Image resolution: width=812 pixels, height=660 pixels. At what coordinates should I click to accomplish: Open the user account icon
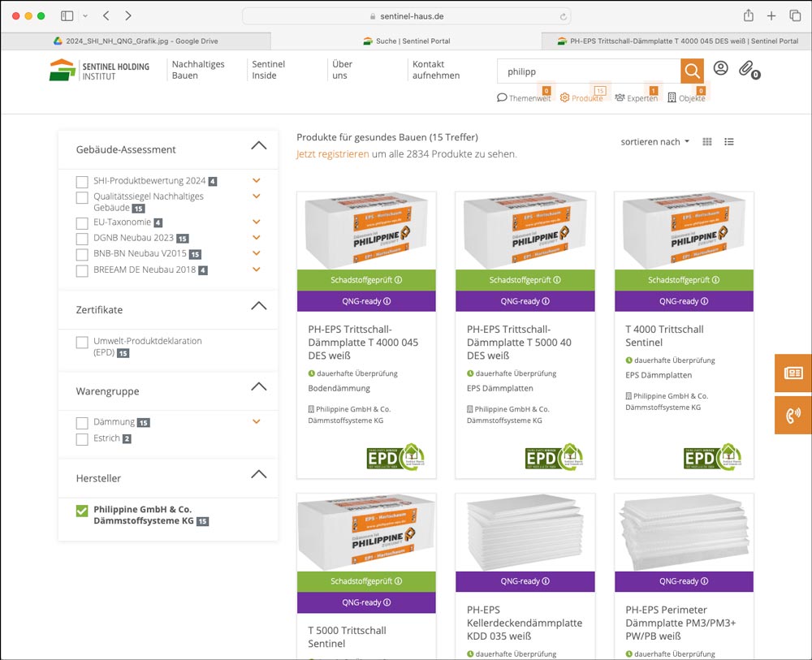(720, 69)
